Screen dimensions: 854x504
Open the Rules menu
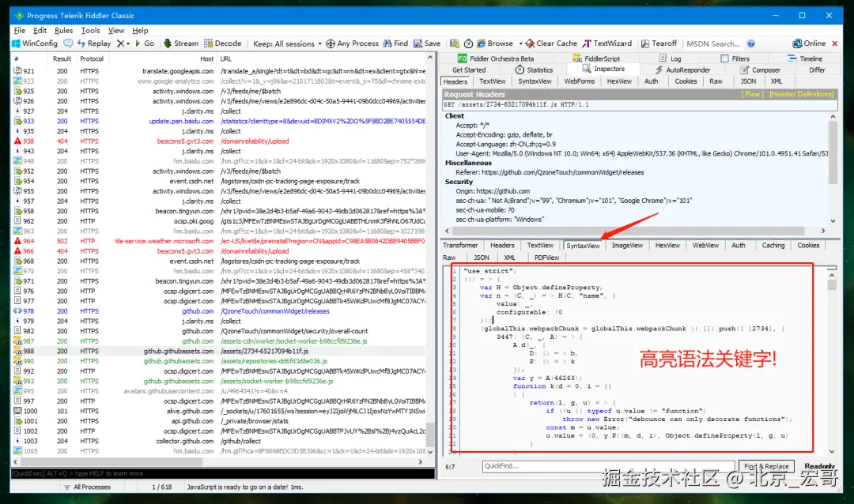click(63, 31)
